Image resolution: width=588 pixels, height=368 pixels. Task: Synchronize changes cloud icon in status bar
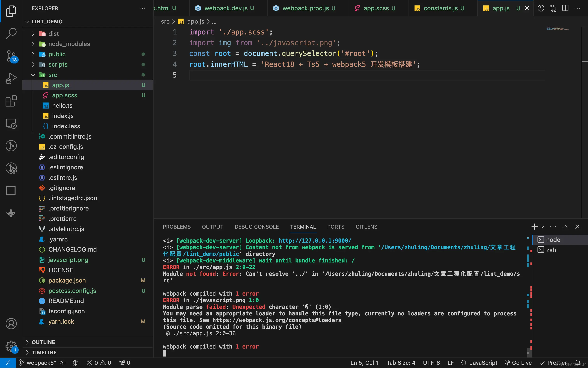(x=63, y=363)
